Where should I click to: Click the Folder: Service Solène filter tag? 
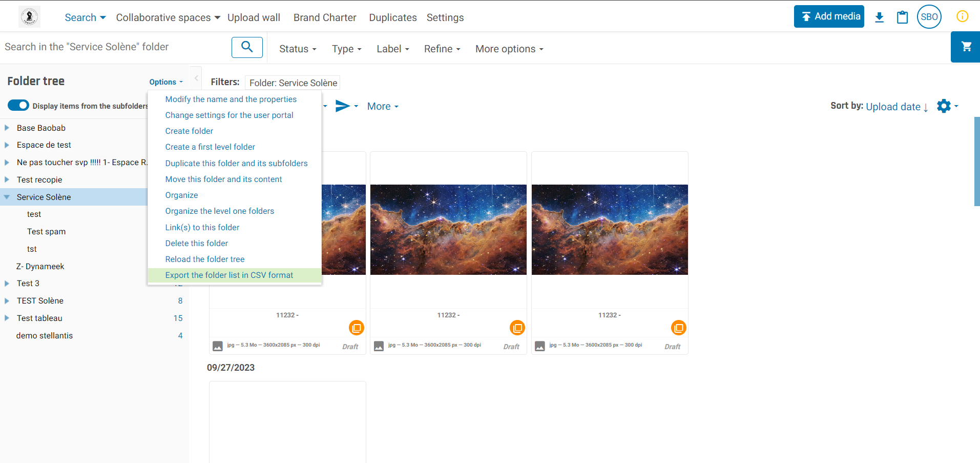click(x=293, y=83)
